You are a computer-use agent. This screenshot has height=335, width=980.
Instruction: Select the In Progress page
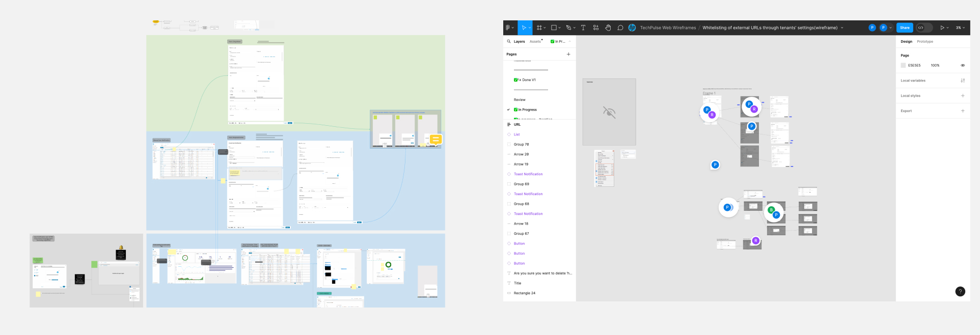tap(527, 109)
